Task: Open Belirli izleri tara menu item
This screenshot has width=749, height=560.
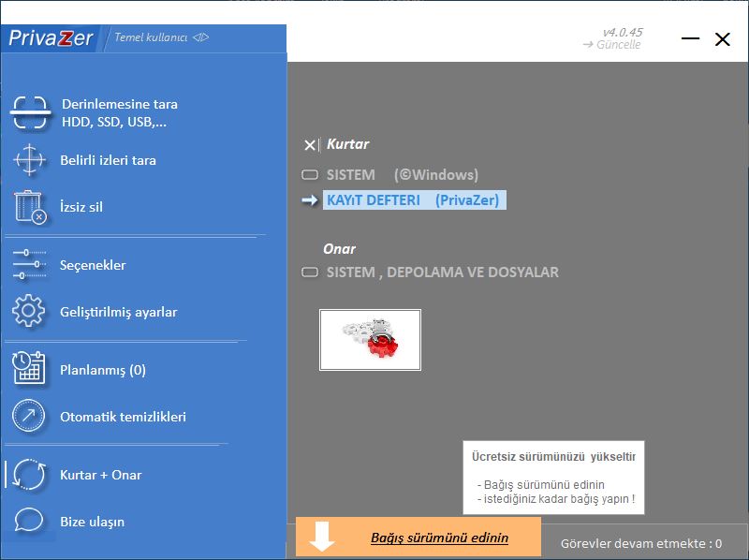Action: [x=108, y=160]
